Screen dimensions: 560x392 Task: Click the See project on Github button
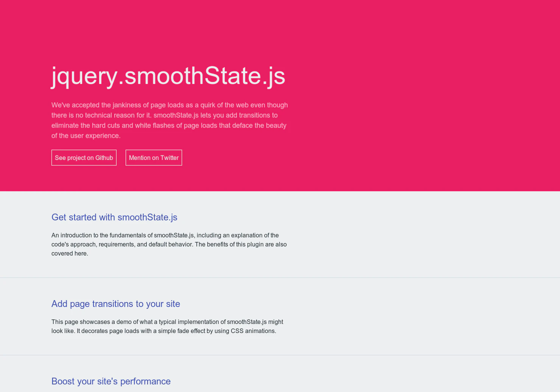(84, 158)
